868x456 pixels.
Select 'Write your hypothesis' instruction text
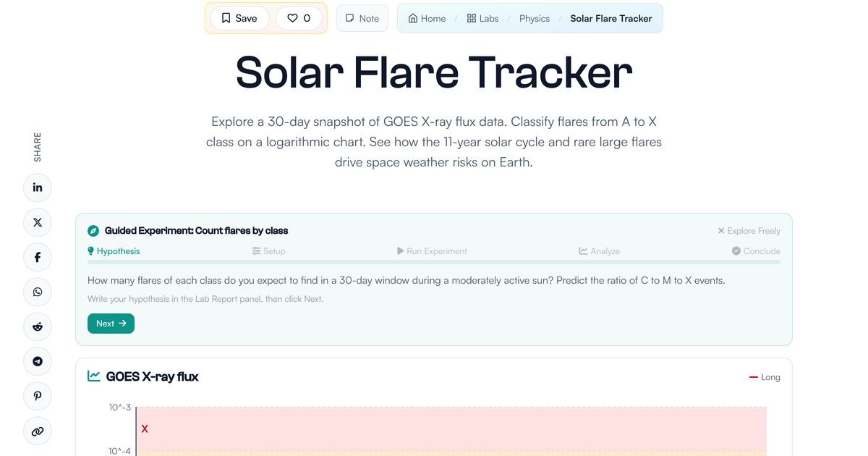[205, 299]
